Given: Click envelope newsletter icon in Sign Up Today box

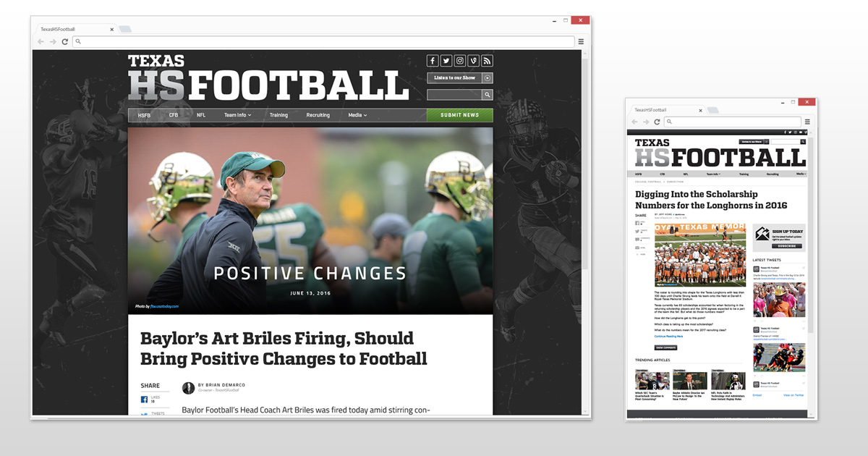Looking at the screenshot, I should pyautogui.click(x=762, y=234).
